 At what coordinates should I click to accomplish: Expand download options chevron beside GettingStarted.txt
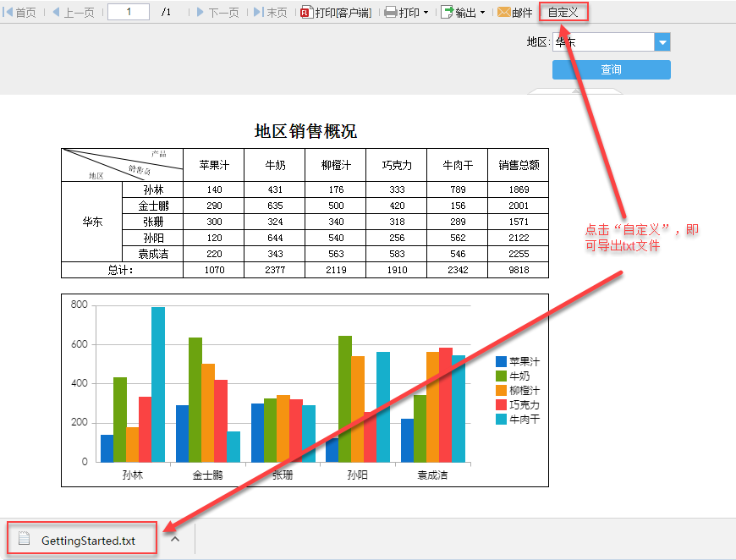pyautogui.click(x=175, y=539)
